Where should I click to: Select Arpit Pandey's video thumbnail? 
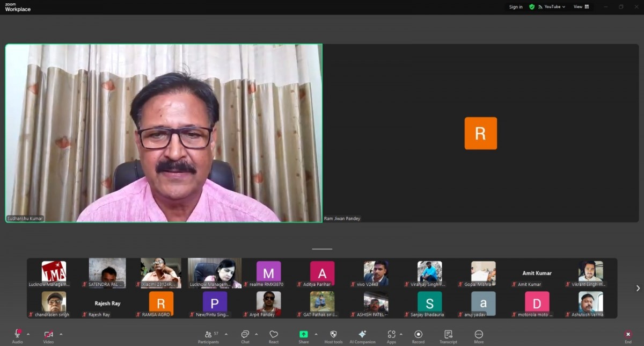pyautogui.click(x=268, y=303)
